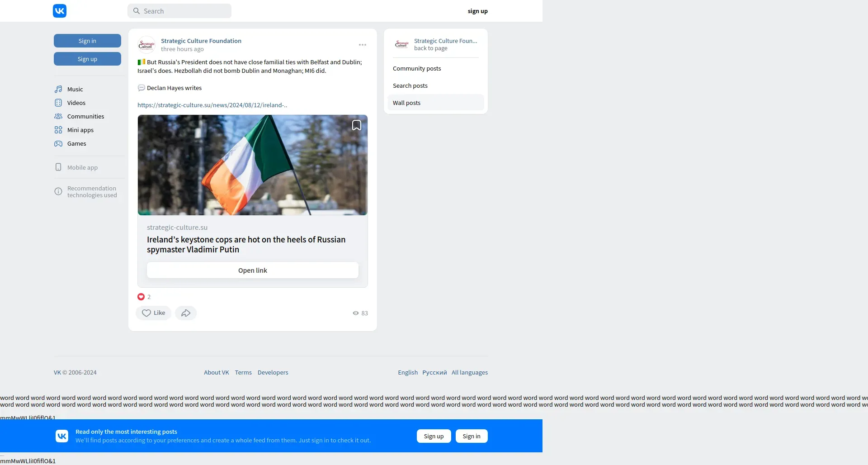Open Games via its gamepad icon
The width and height of the screenshot is (868, 465).
tap(58, 143)
